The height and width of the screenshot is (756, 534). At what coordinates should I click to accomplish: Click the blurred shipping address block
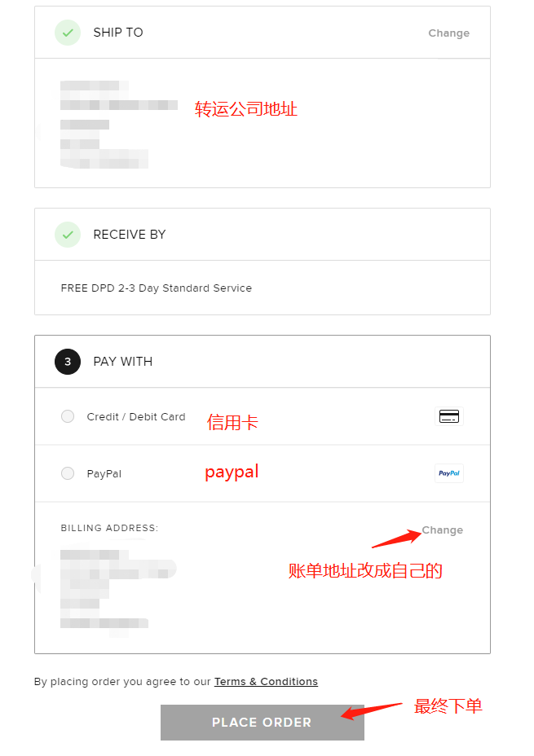coord(119,125)
